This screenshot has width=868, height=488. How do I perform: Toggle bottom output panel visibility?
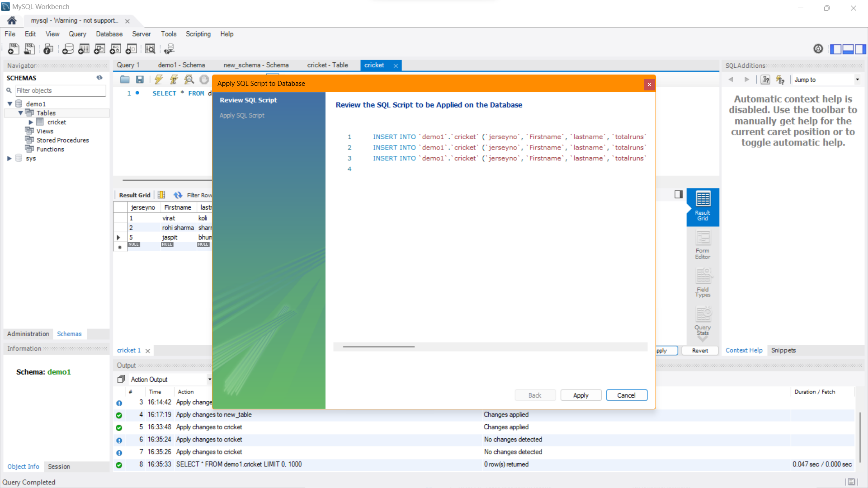848,49
